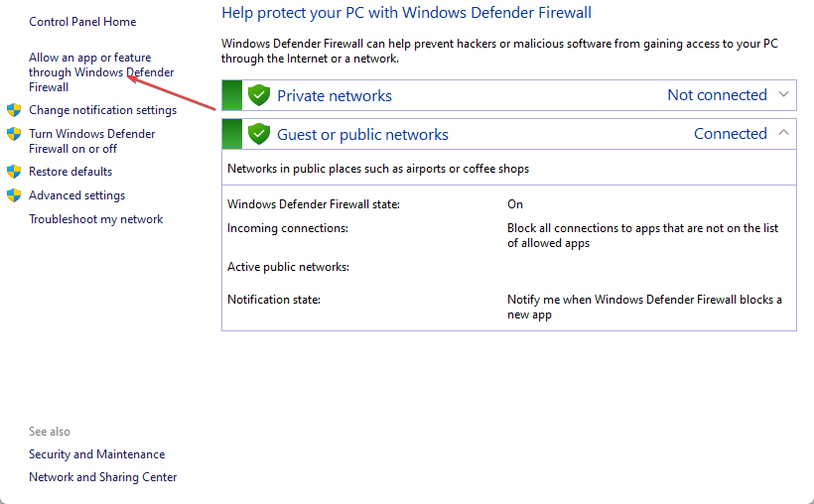This screenshot has width=814, height=504.
Task: Click the Not connected status text
Action: pos(717,95)
